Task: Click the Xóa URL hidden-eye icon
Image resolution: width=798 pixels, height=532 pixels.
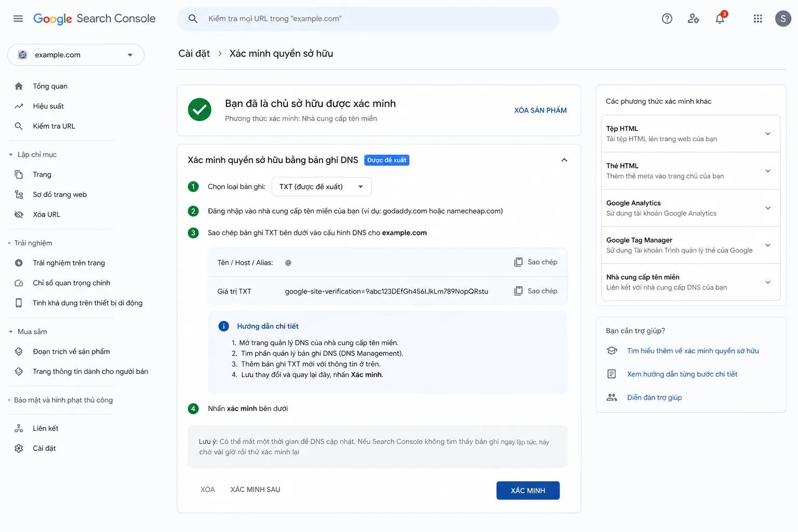Action: click(x=19, y=215)
